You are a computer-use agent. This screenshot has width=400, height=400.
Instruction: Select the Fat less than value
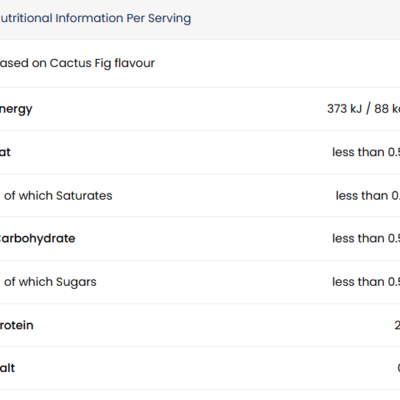click(x=366, y=152)
